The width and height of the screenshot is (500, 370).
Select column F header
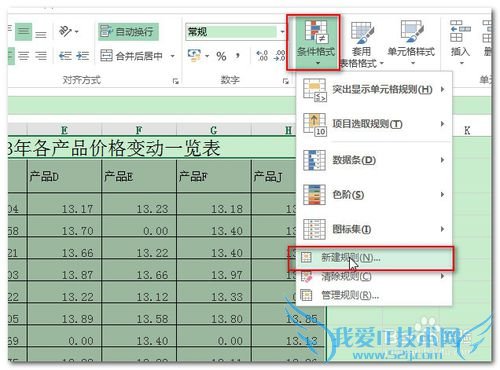pos(139,130)
